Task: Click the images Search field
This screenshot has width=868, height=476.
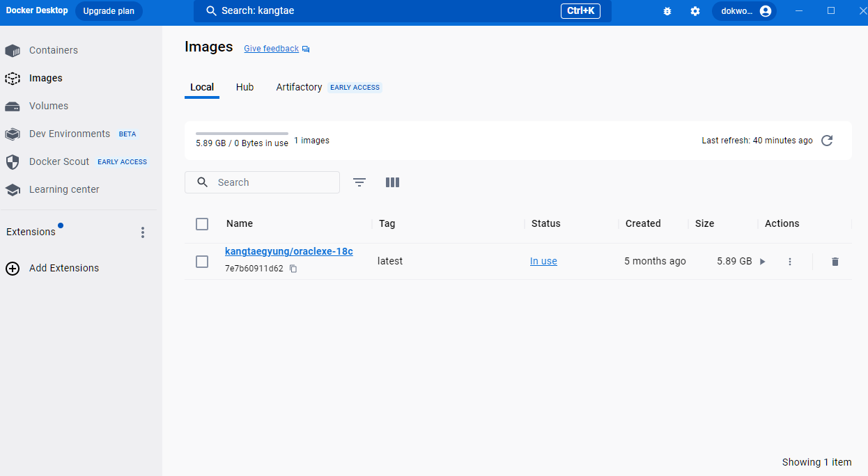Action: (262, 182)
